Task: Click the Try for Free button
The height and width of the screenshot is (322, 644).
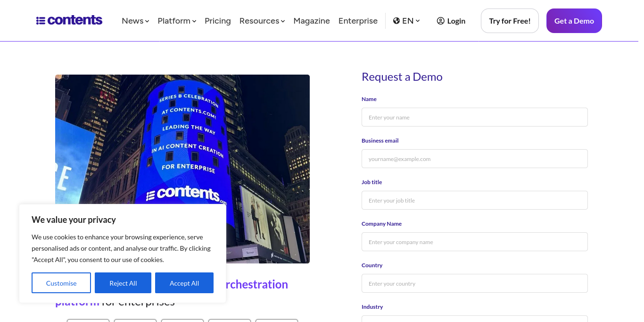Action: pos(510,20)
